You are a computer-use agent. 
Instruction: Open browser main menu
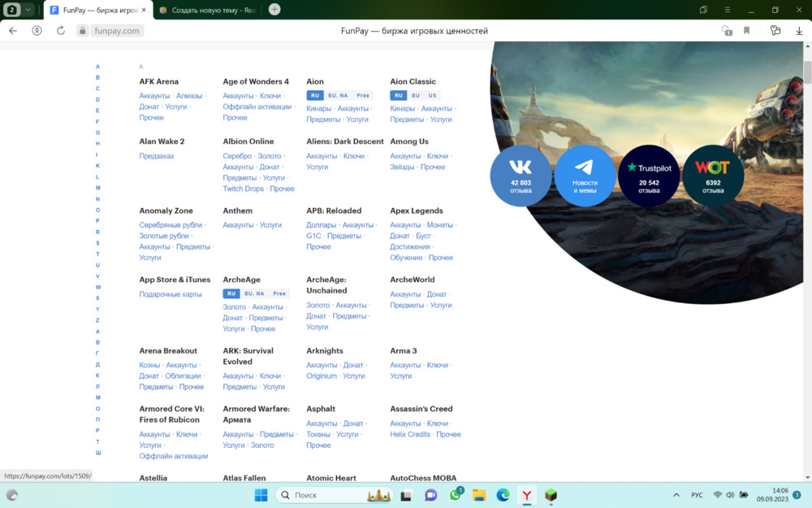pyautogui.click(x=728, y=10)
